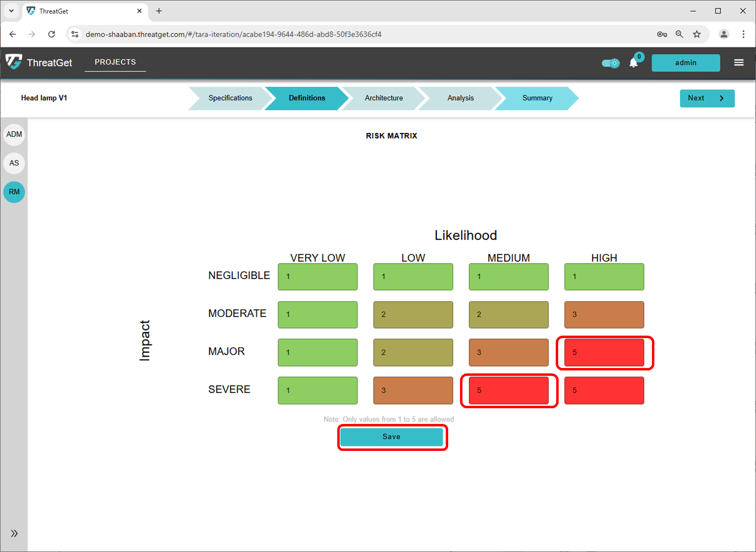This screenshot has width=756, height=552.
Task: Select the ADM sidebar avatar
Action: coord(14,134)
